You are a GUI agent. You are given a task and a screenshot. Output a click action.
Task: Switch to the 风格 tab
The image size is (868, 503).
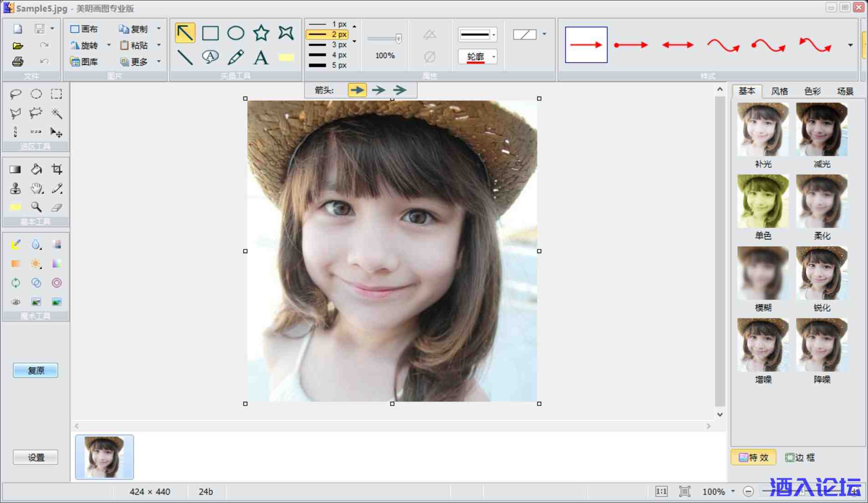pos(779,91)
